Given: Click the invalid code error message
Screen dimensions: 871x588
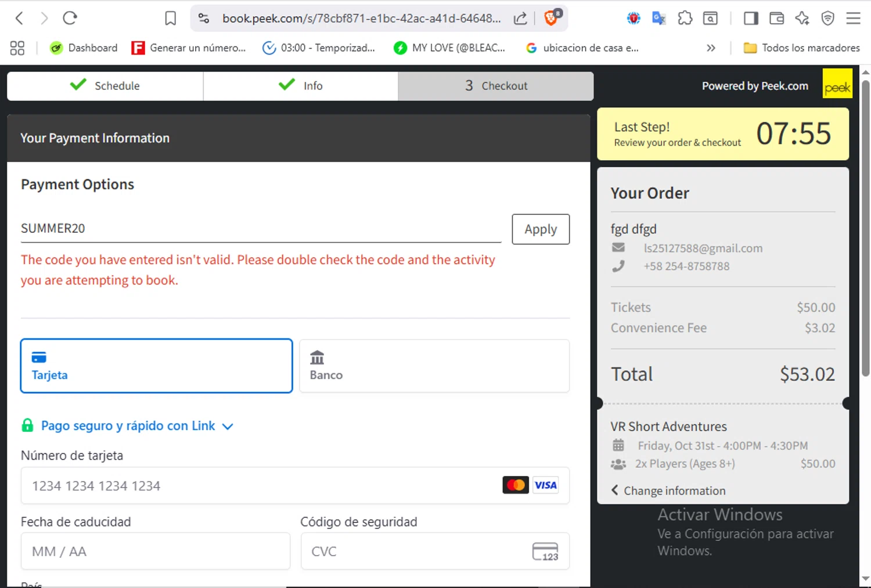Looking at the screenshot, I should pyautogui.click(x=258, y=270).
